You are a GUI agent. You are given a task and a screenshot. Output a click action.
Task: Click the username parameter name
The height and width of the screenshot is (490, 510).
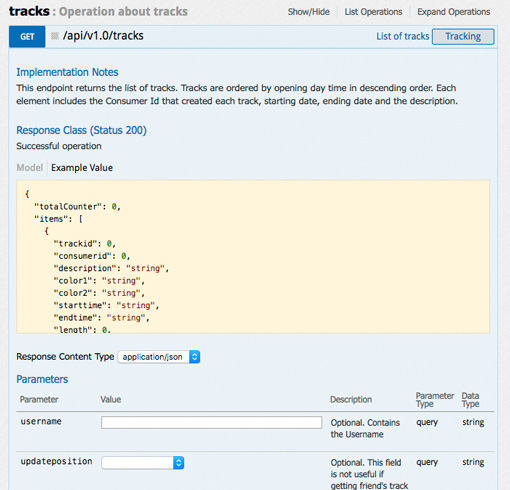click(x=41, y=421)
